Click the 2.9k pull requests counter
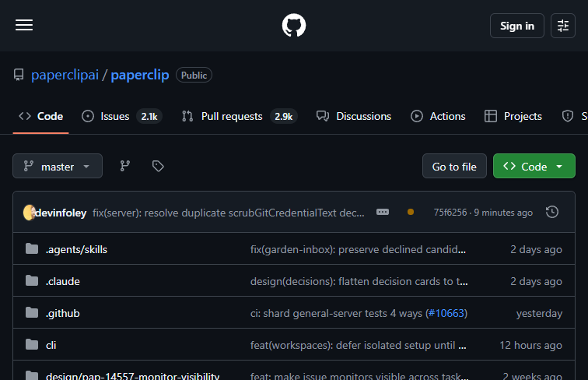The width and height of the screenshot is (588, 380). (x=283, y=116)
